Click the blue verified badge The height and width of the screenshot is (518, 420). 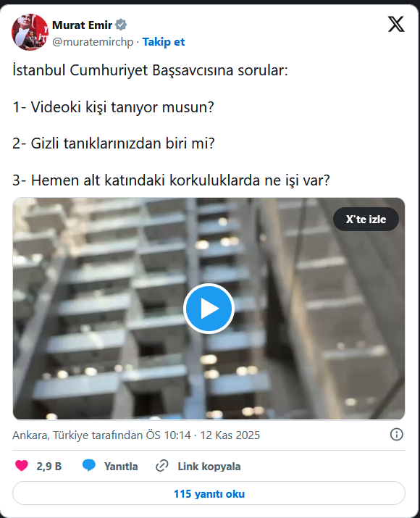pos(121,25)
